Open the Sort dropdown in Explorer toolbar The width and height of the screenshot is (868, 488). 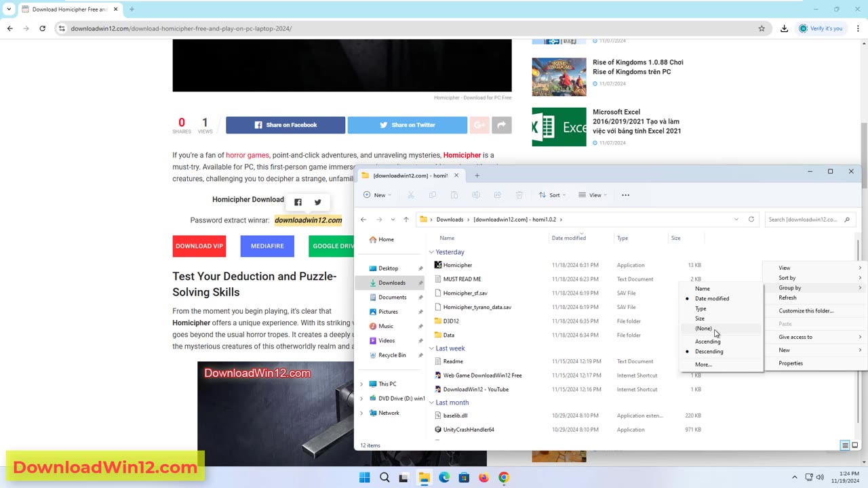552,195
